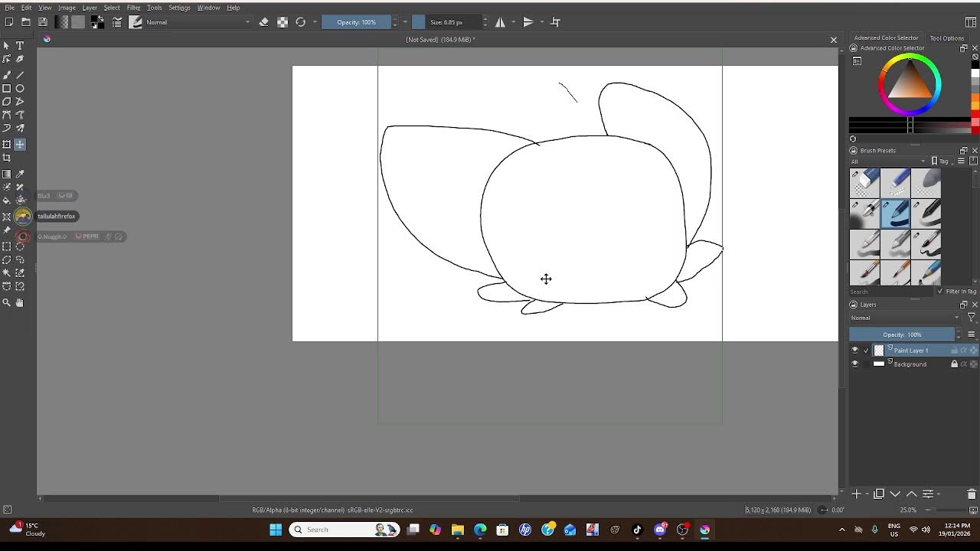This screenshot has width=980, height=551.
Task: Select the Text tool in toolbox
Action: (20, 46)
